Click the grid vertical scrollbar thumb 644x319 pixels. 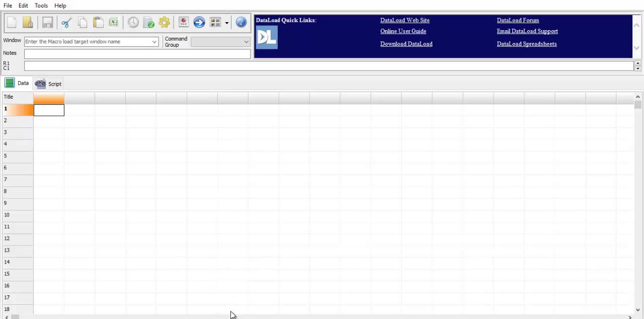638,105
